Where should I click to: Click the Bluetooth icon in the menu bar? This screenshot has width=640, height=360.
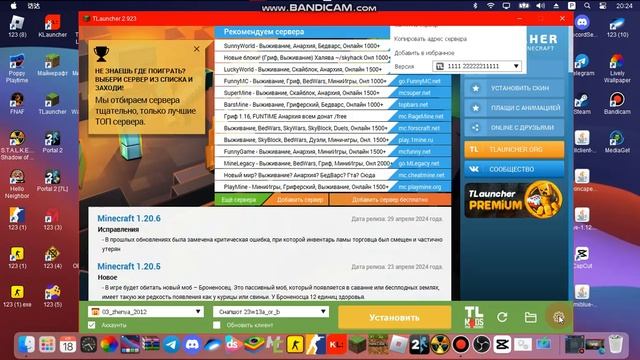[475, 6]
